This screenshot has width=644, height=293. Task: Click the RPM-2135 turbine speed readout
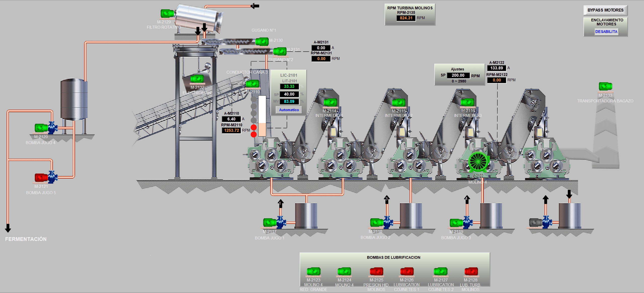pos(406,18)
